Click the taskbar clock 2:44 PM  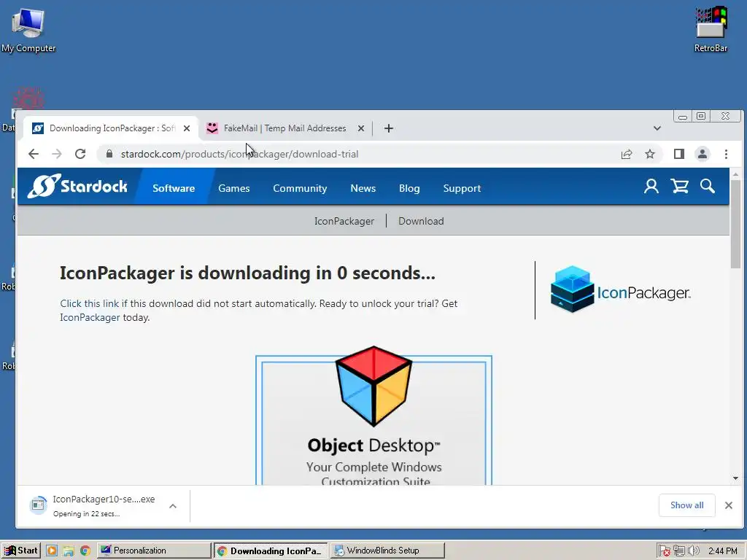tap(723, 551)
